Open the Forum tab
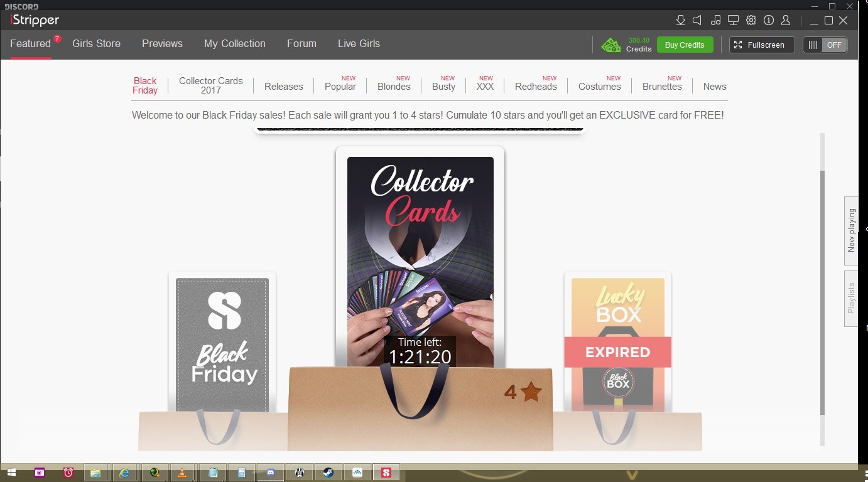Viewport: 868px width, 482px height. (301, 43)
